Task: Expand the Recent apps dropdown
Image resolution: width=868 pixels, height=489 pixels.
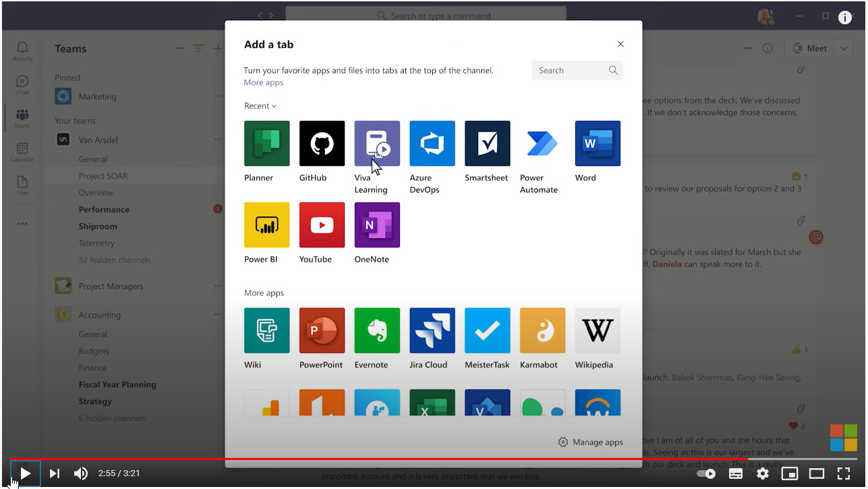Action: 260,106
